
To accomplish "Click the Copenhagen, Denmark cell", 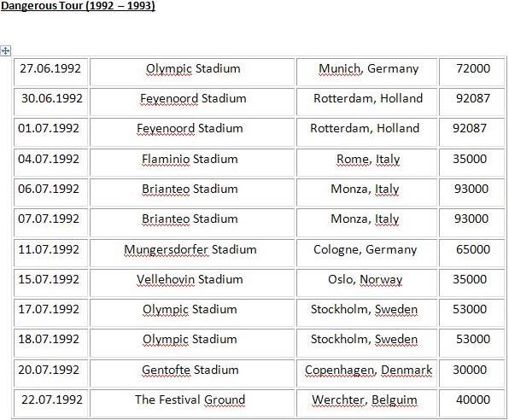I will click(367, 373).
